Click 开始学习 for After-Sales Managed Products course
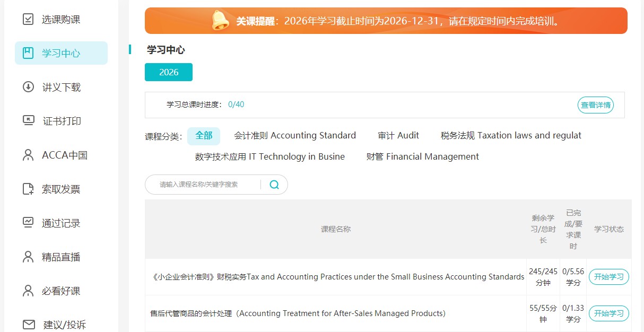Image resolution: width=644 pixels, height=332 pixels. [x=608, y=313]
